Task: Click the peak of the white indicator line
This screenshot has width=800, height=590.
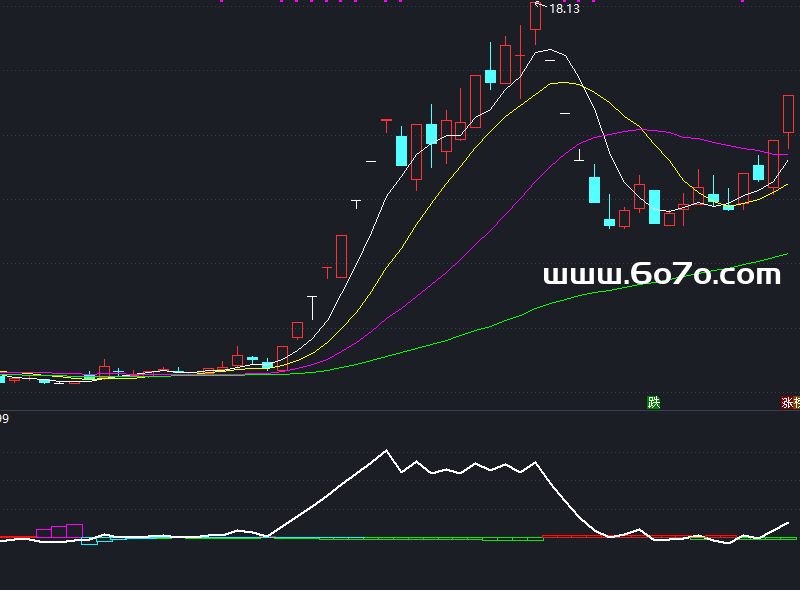Action: coord(387,451)
